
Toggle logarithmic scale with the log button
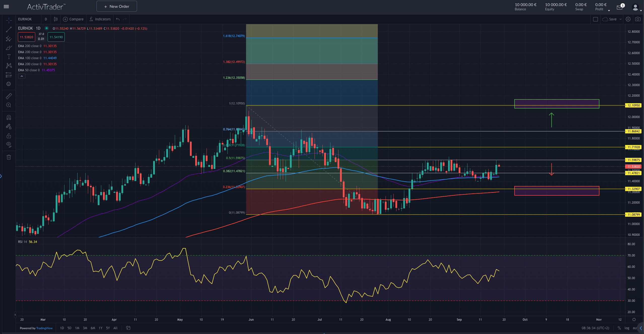pyautogui.click(x=626, y=328)
